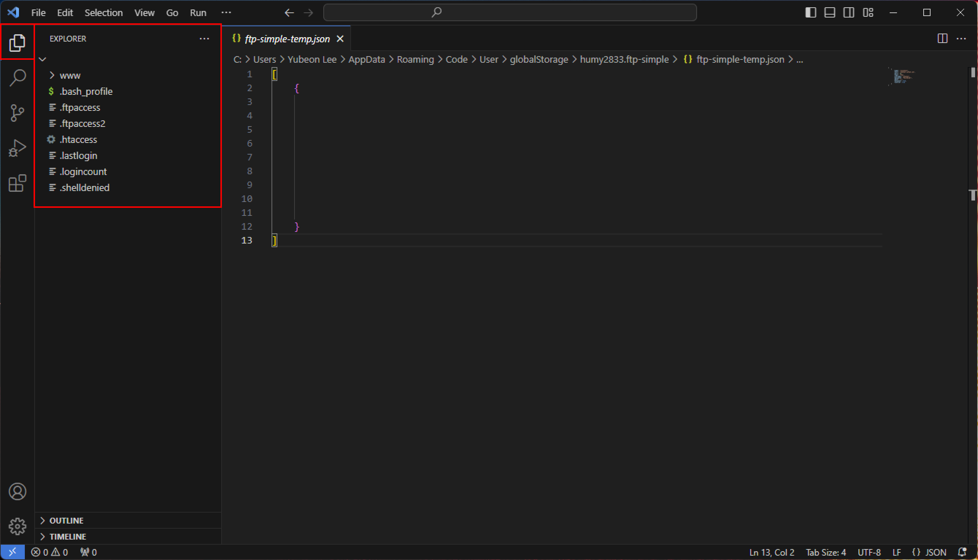Open the Source Control view
978x560 pixels.
pyautogui.click(x=17, y=113)
